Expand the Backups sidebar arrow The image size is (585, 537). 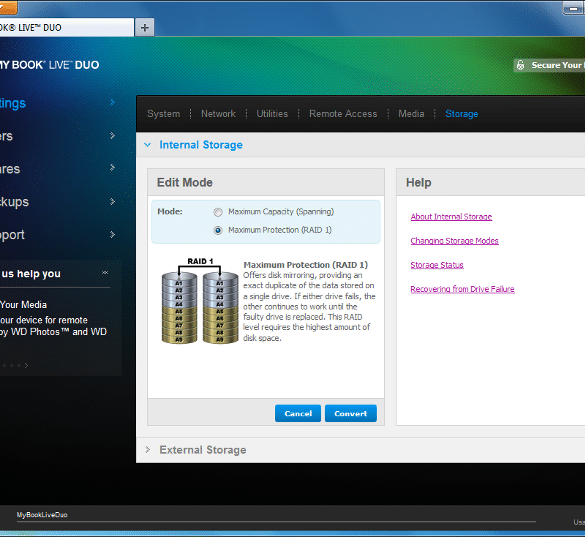(112, 202)
